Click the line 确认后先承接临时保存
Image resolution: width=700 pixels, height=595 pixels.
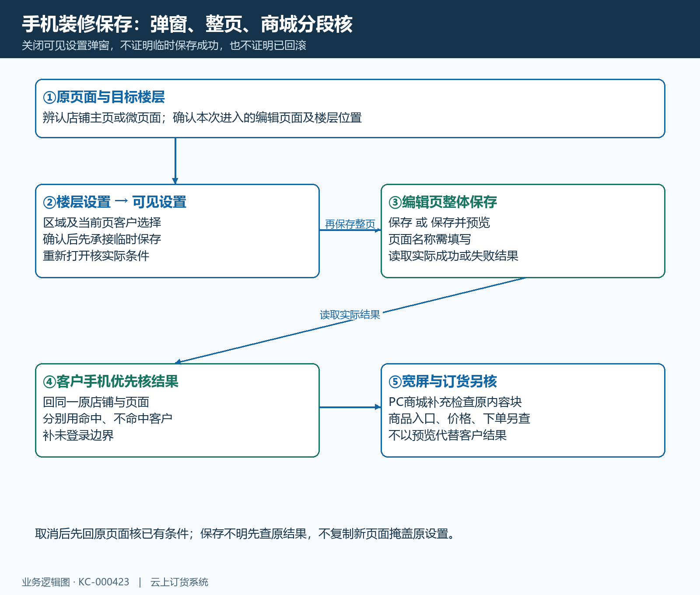(102, 239)
